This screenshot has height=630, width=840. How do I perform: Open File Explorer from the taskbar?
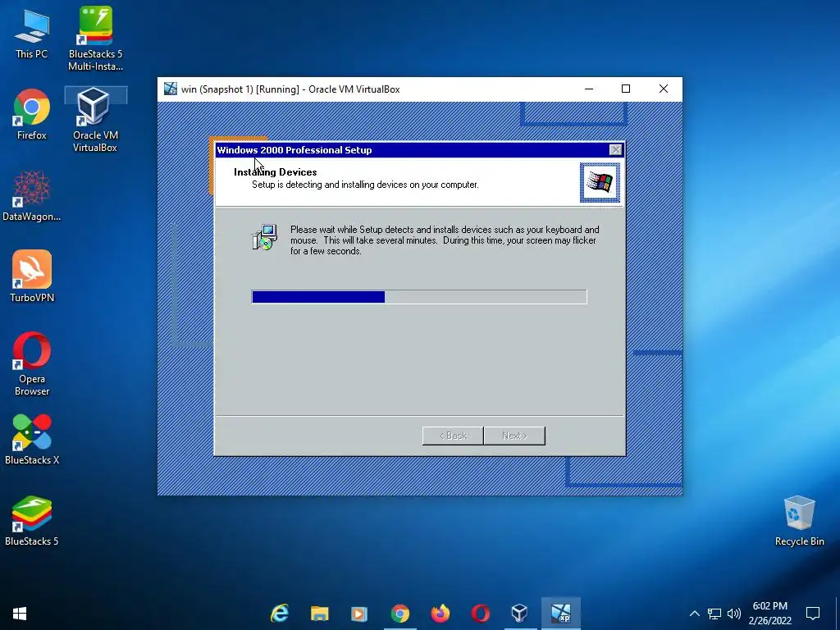coord(319,614)
